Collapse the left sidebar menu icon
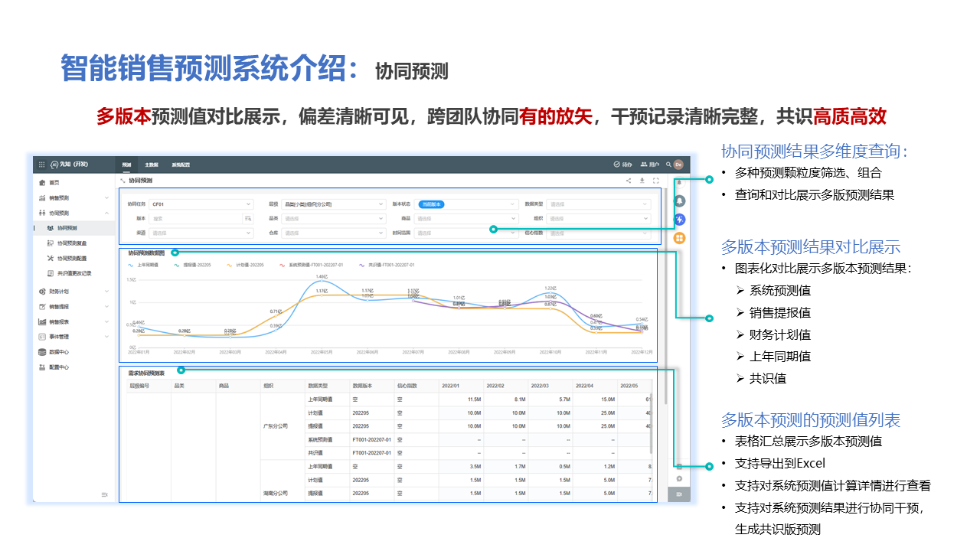980x551 pixels. click(x=105, y=494)
